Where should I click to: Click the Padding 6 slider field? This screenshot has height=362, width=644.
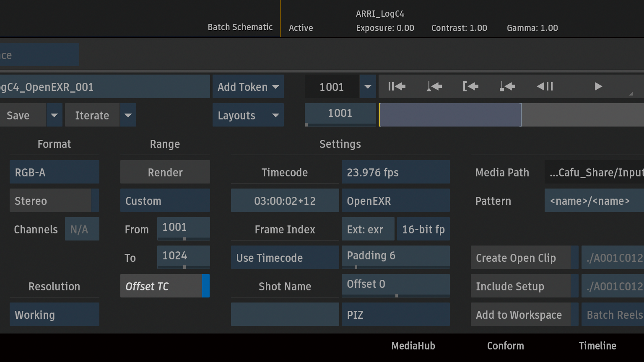[395, 256]
